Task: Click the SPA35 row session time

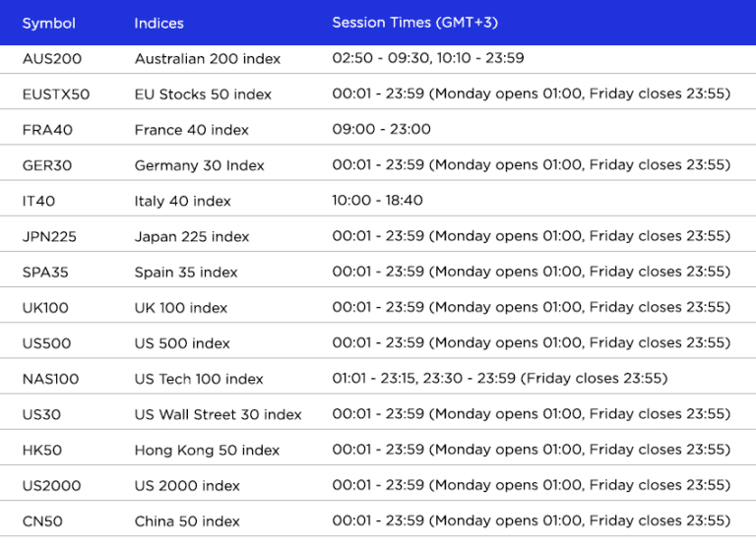Action: (x=531, y=272)
